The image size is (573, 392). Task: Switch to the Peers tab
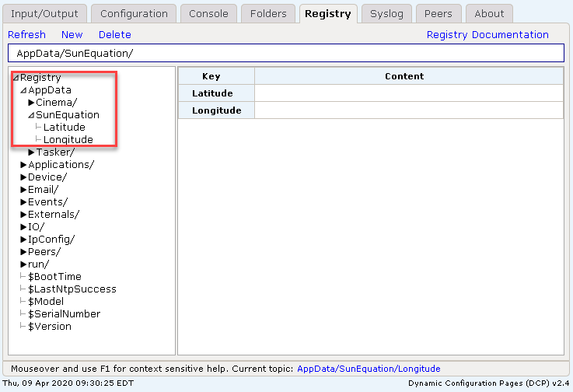coord(438,13)
